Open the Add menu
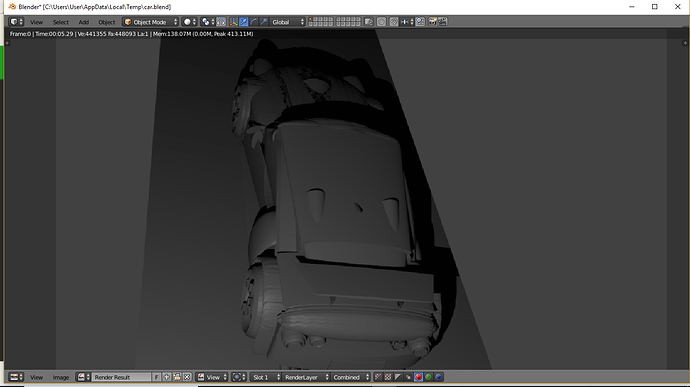Screen dimensions: 690x387 [x=84, y=22]
